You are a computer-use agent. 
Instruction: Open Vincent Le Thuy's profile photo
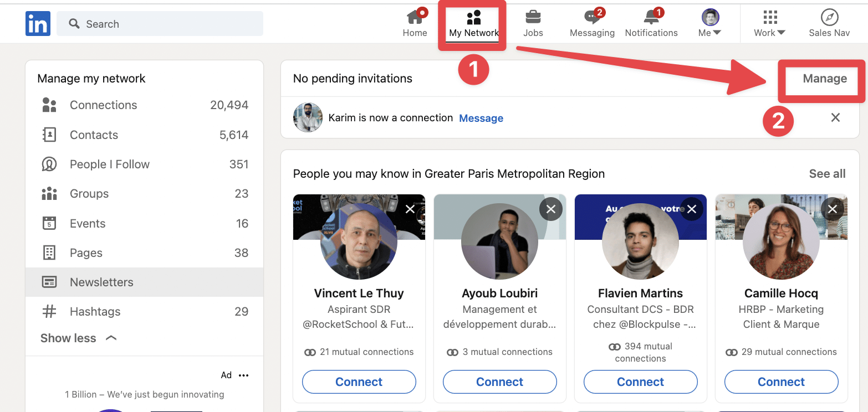pos(359,241)
